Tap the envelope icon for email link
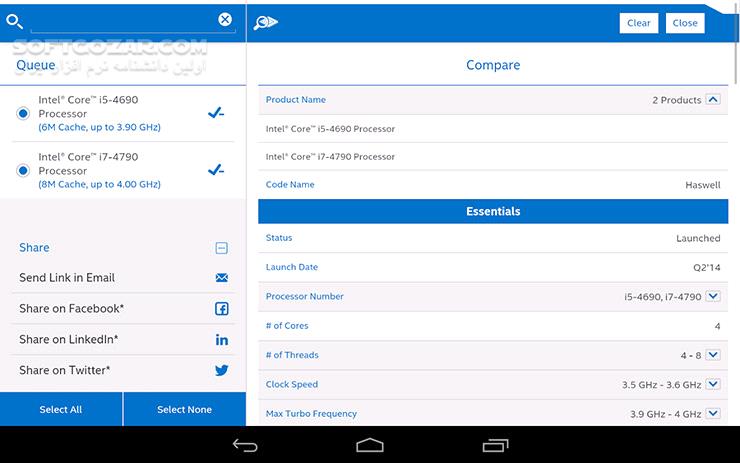 point(222,278)
